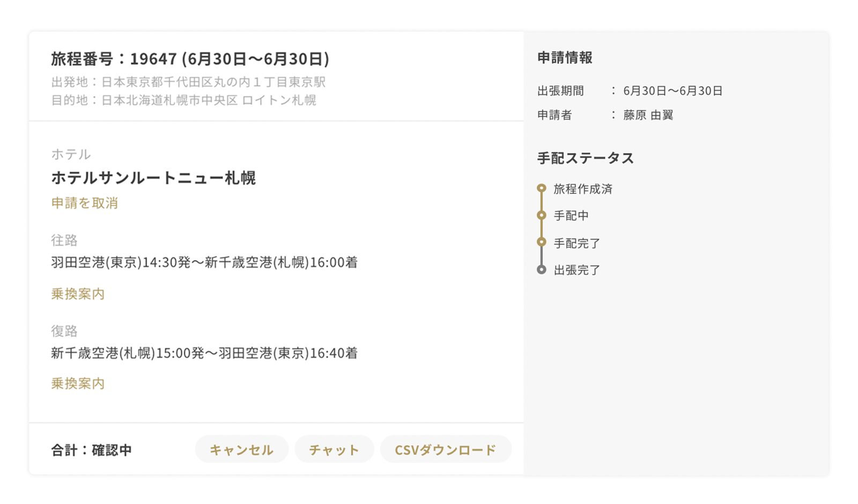This screenshot has height=504, width=858.
Task: Click the 出発地 address line
Action: [188, 82]
